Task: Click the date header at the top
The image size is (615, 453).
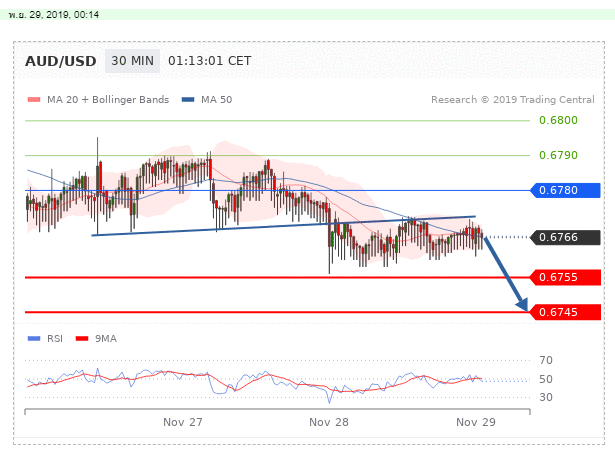Action: [x=54, y=15]
